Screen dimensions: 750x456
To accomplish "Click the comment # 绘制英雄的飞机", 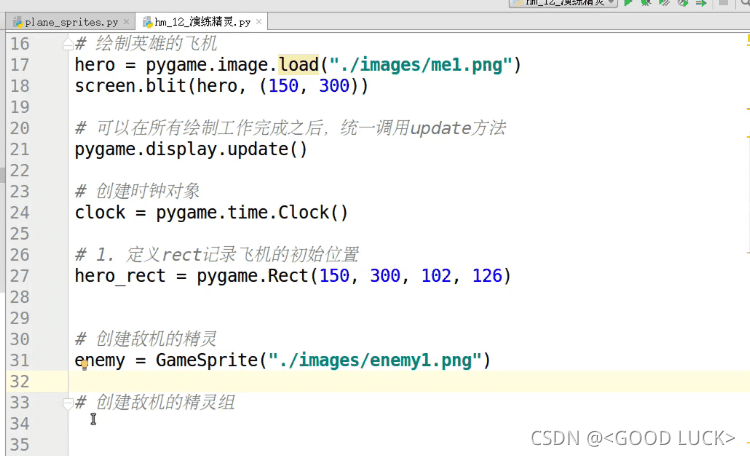I will (146, 44).
